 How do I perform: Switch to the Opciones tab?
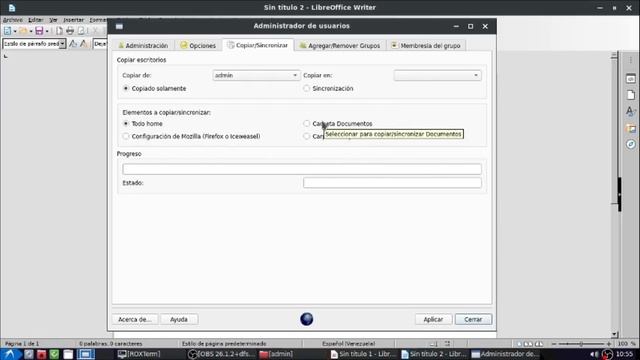(198, 45)
